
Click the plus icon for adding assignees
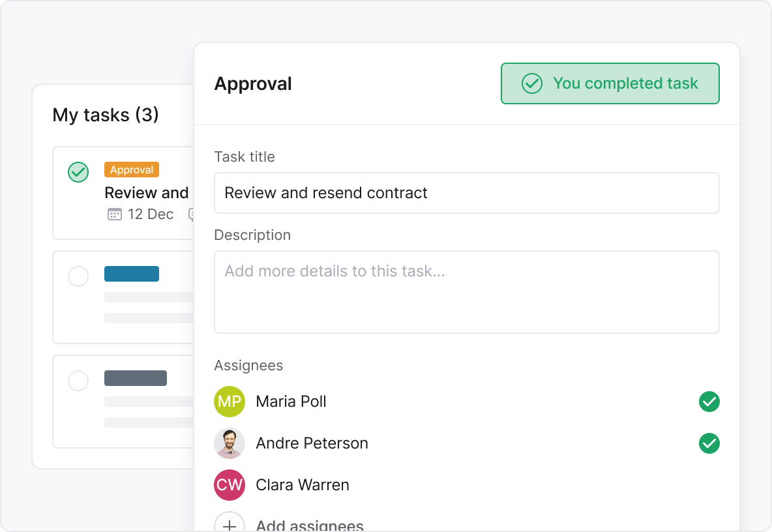[x=230, y=524]
